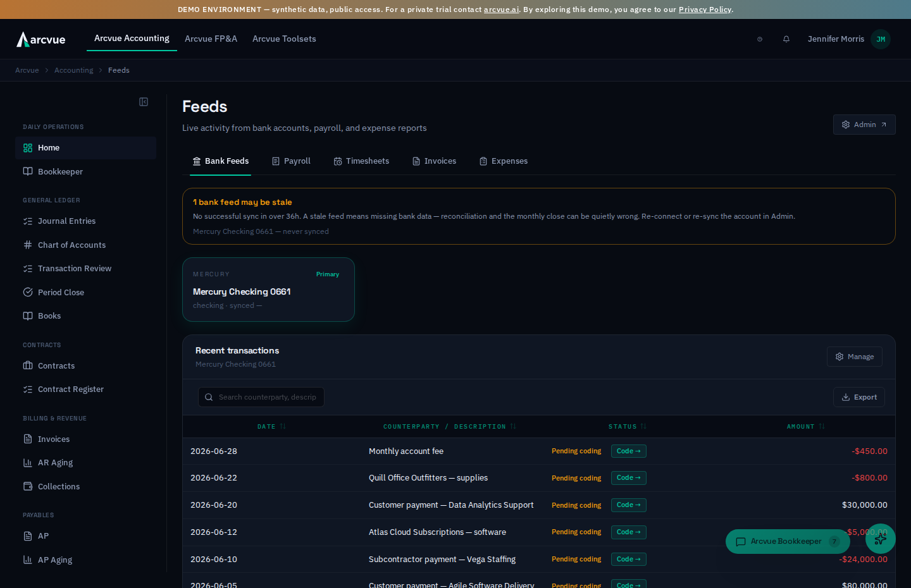Viewport: 911px width, 588px height.
Task: Click 'Subcontractor payment — Vega Staffing' description
Action: point(442,560)
